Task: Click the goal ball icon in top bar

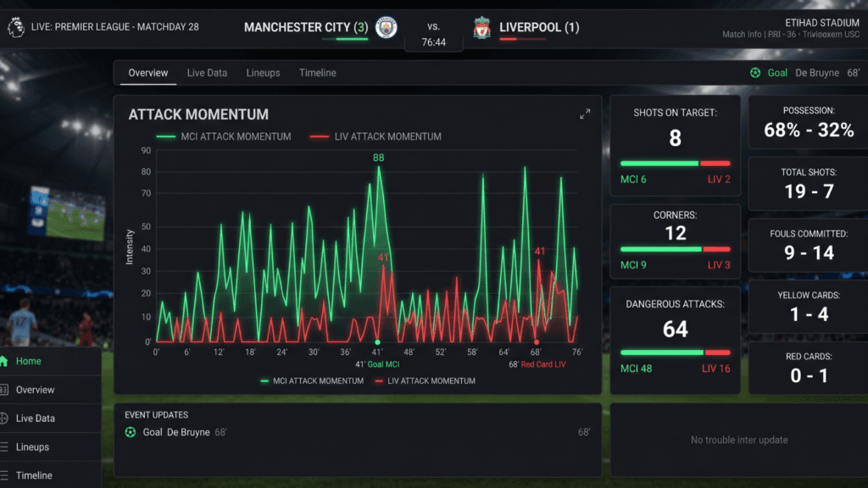Action: coord(755,73)
